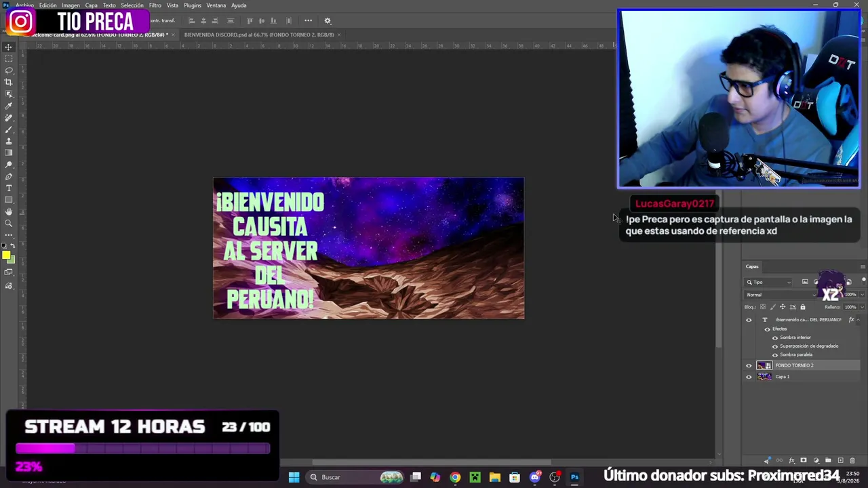
Task: Toggle visibility of Sombra interior effect
Action: (775, 338)
